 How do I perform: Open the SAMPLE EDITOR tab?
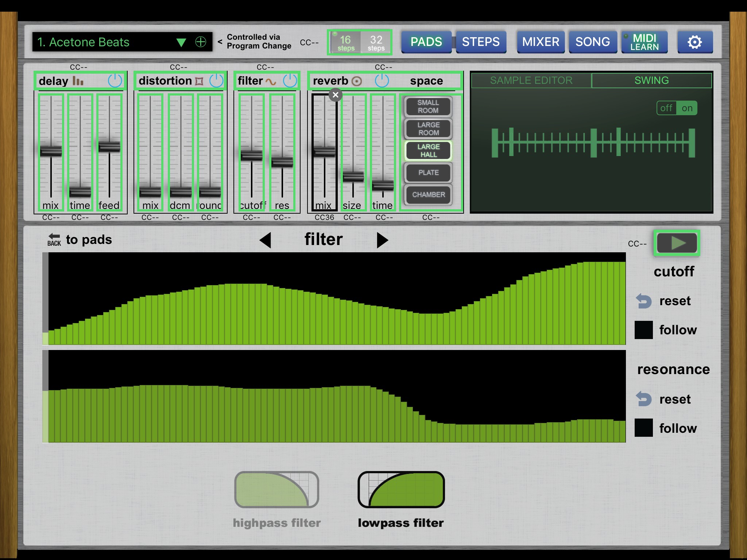[x=531, y=81]
